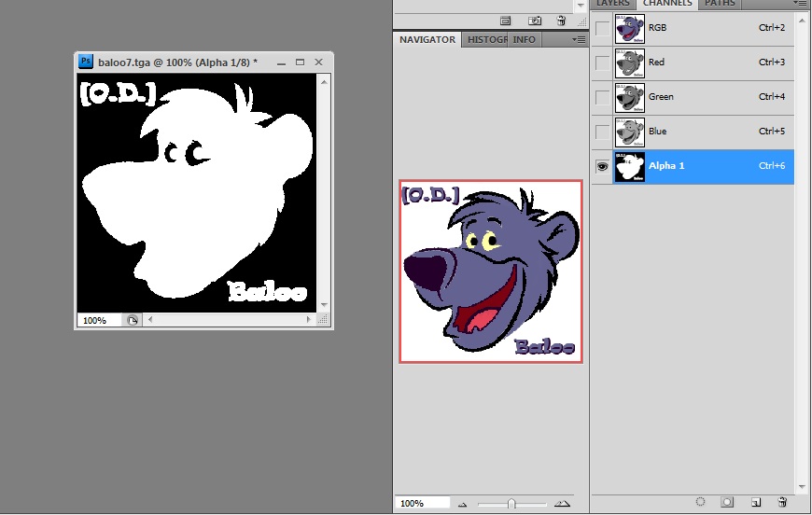Image resolution: width=812 pixels, height=515 pixels.
Task: Hide the Alpha 1 channel eye
Action: point(602,165)
